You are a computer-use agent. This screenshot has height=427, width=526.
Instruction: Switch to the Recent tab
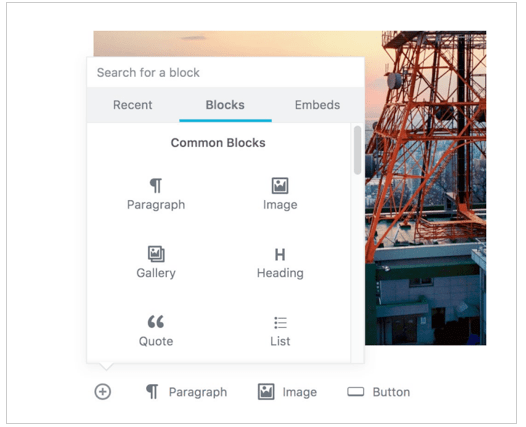coord(133,105)
